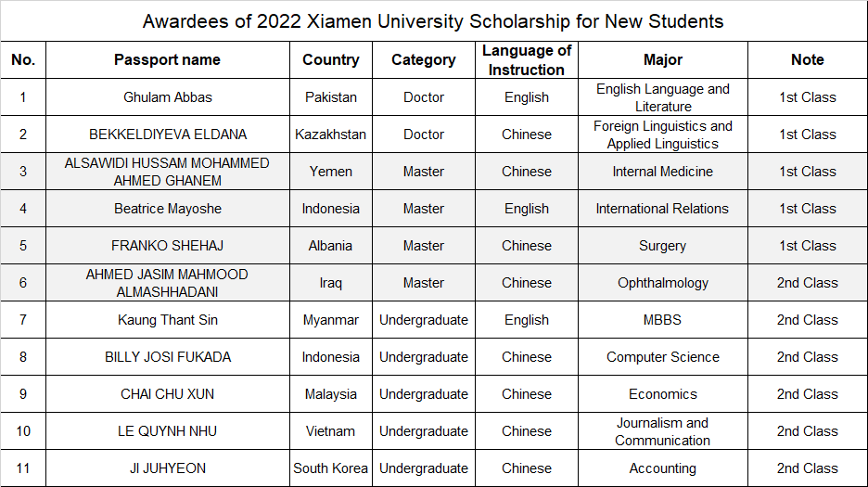Select the "LE QUYNH NHU" name cell
This screenshot has height=487, width=868.
167,431
